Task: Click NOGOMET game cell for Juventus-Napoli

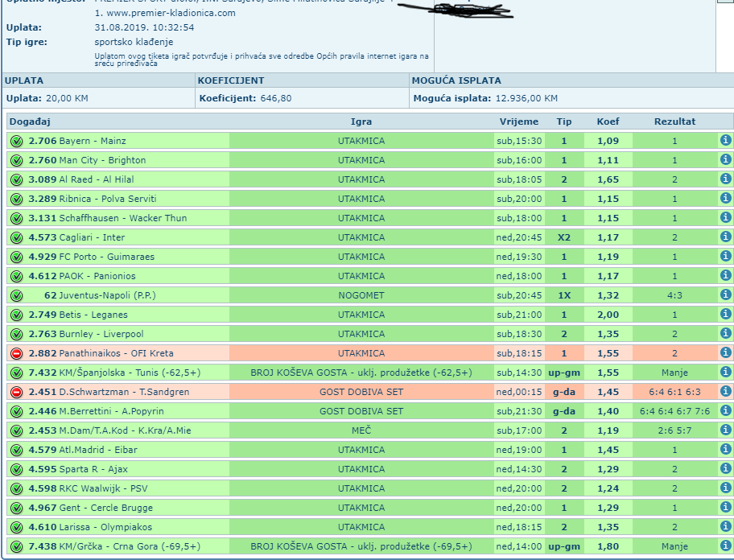Action: tap(361, 295)
